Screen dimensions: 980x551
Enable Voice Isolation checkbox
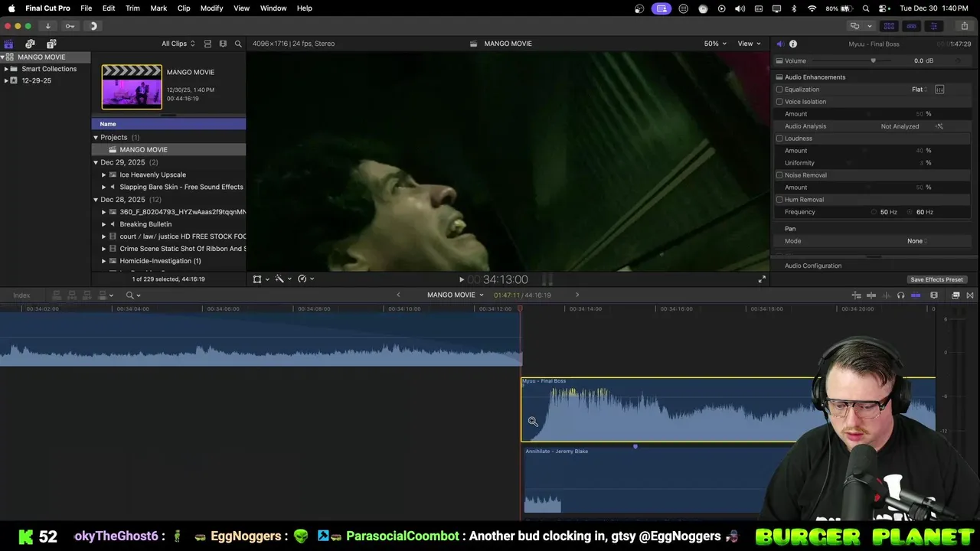click(779, 102)
